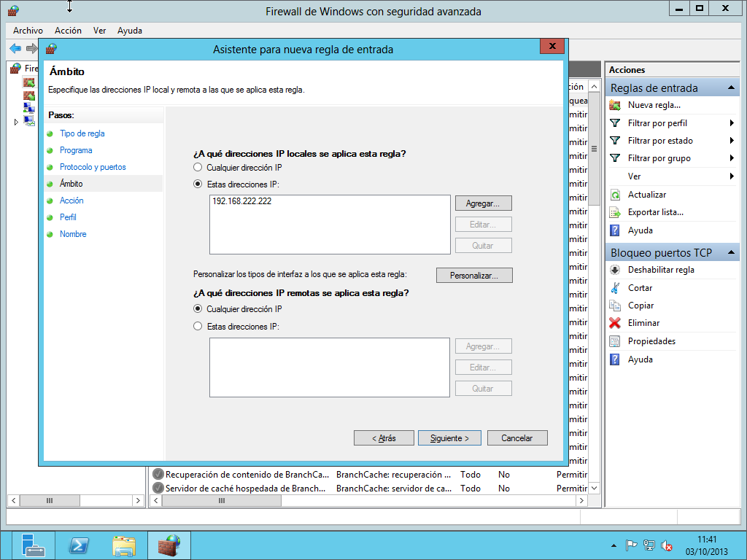Click the Firewall taskbar icon
Viewport: 747px width, 560px height.
(169, 545)
